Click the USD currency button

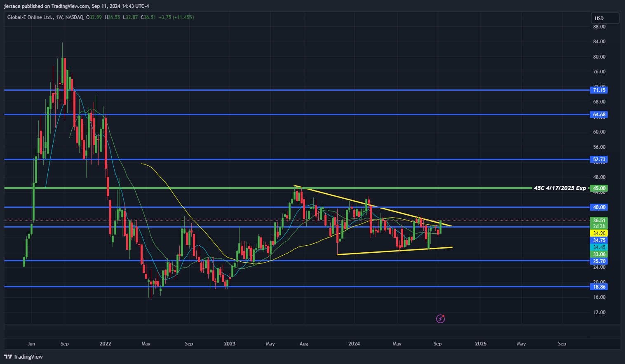[x=604, y=18]
